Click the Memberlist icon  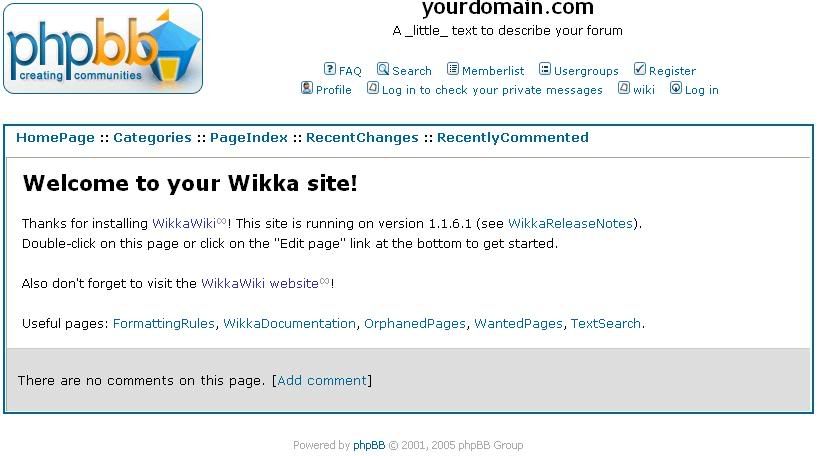[x=453, y=69]
